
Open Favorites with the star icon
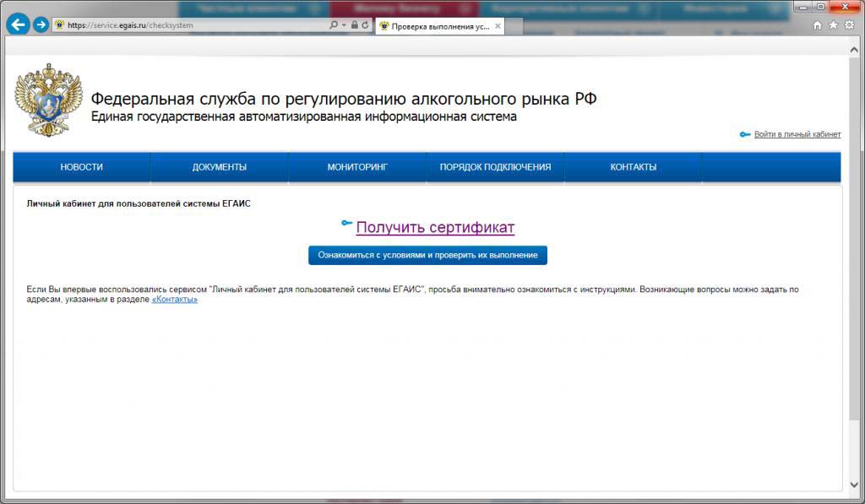tap(833, 25)
